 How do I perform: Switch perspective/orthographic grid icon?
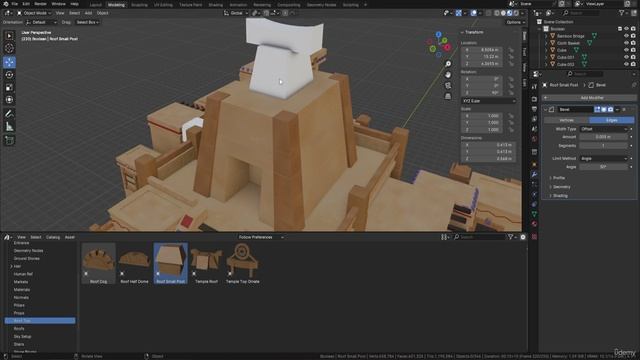tap(448, 96)
